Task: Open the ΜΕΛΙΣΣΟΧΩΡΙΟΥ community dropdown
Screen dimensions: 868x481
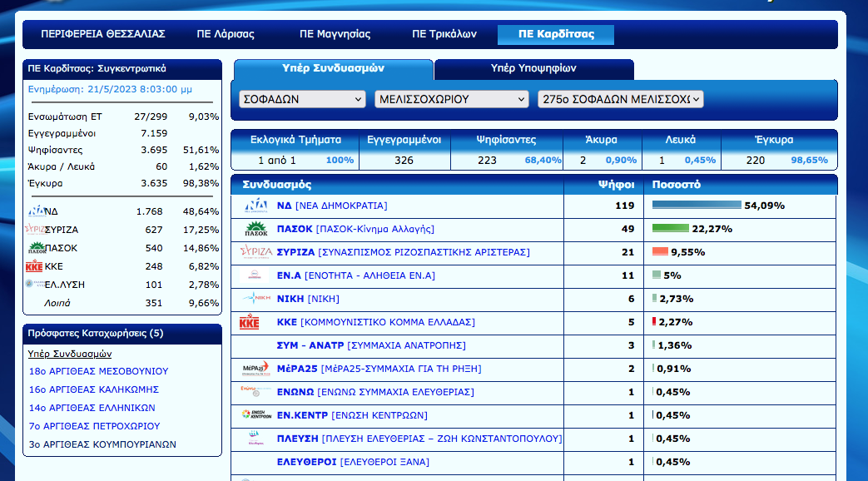Action: click(451, 99)
